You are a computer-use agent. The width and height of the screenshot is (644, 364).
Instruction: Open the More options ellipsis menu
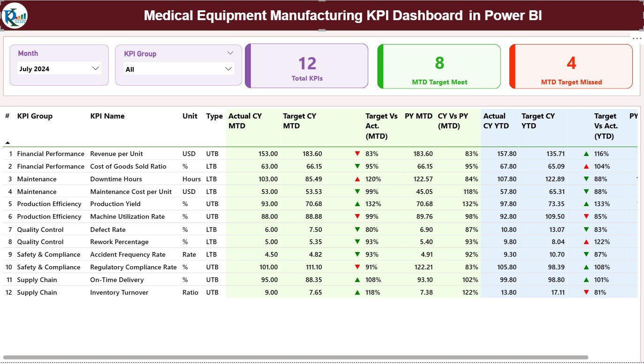636,38
